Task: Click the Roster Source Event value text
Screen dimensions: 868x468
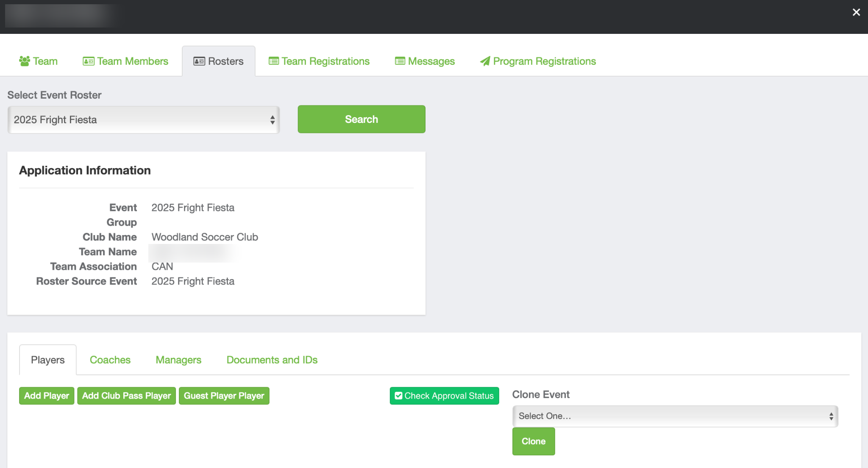Action: pos(193,281)
